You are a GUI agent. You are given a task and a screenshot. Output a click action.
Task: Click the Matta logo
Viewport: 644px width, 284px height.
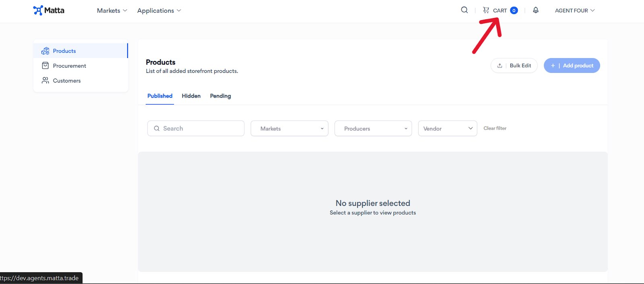click(x=49, y=10)
